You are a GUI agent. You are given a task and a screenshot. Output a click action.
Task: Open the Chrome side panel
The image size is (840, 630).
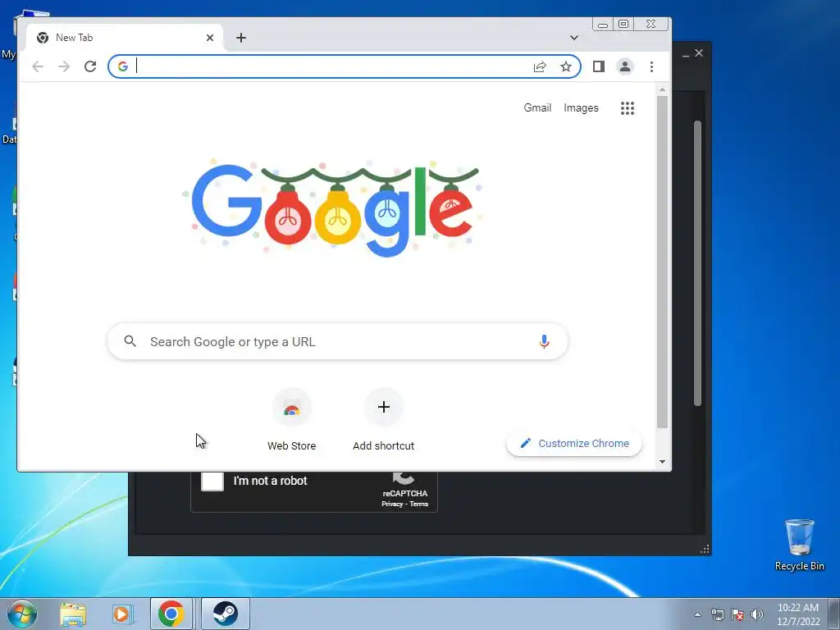point(598,66)
